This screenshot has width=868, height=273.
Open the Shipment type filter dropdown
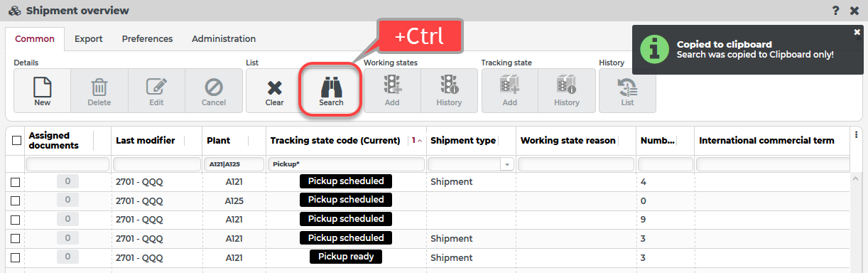507,164
